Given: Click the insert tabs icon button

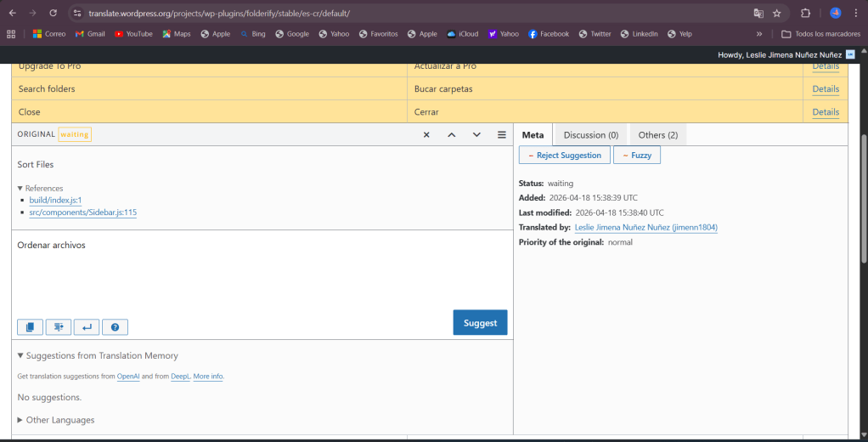Looking at the screenshot, I should [59, 327].
